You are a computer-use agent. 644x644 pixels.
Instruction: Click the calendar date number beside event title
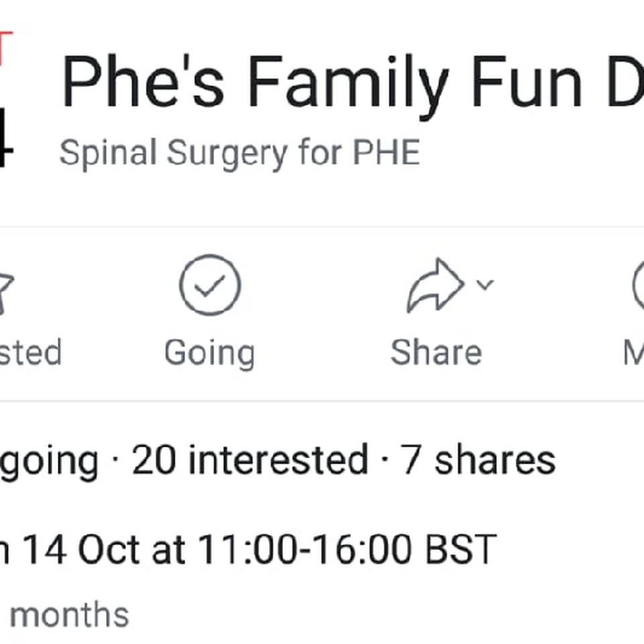click(7, 137)
